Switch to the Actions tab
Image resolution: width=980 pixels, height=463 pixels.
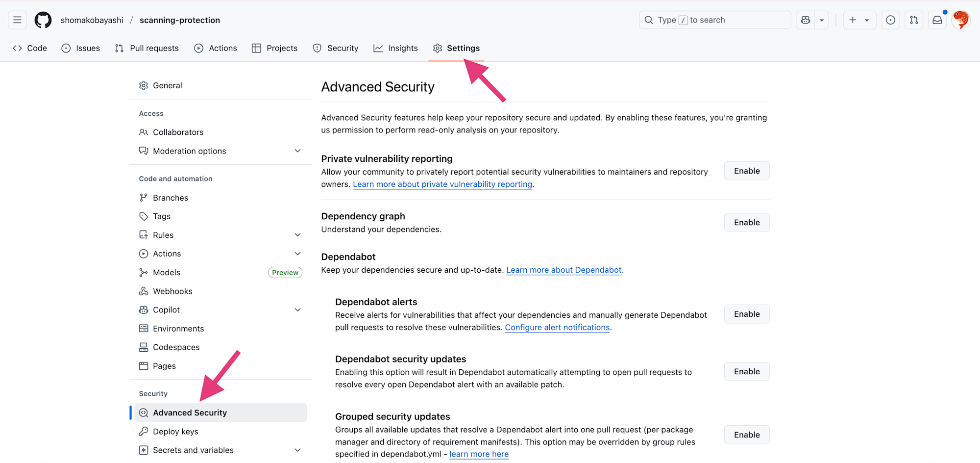click(216, 48)
